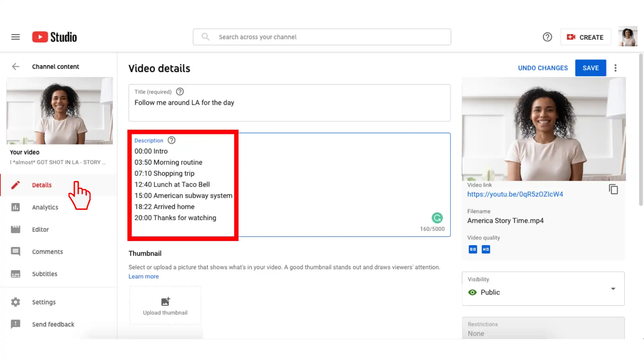
Task: Open the three-dot more options menu
Action: (x=615, y=68)
